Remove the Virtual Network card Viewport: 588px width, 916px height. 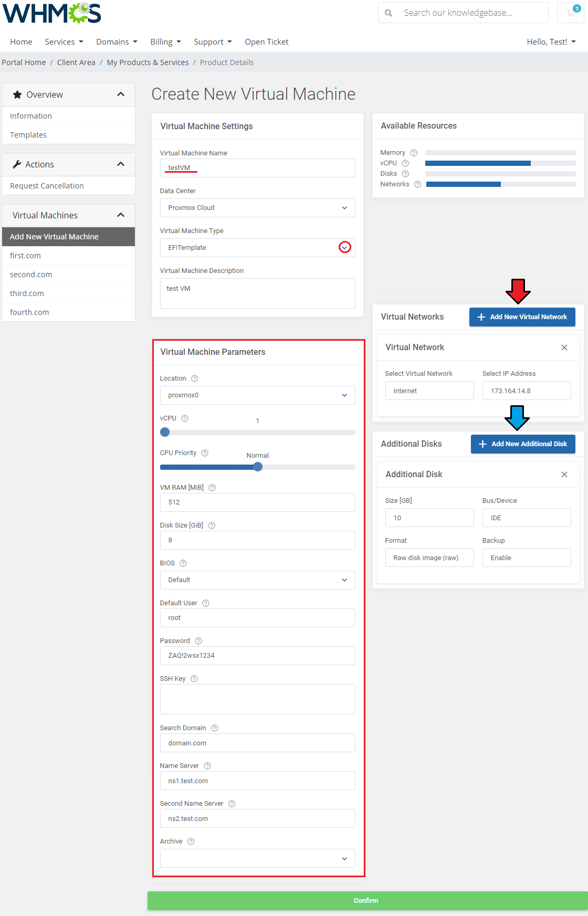(x=564, y=348)
